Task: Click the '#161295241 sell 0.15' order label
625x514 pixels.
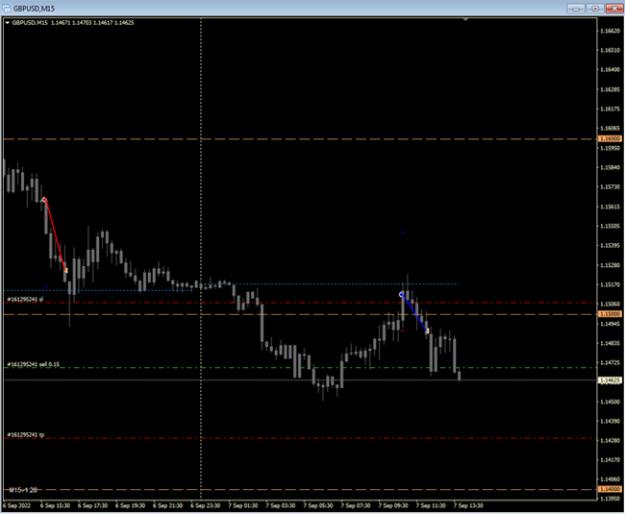Action: 33,364
